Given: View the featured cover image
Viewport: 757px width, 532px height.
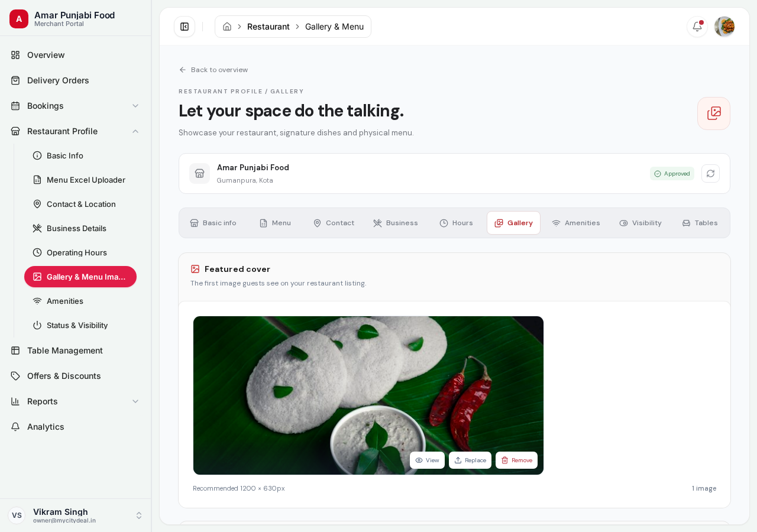Looking at the screenshot, I should click(x=427, y=460).
